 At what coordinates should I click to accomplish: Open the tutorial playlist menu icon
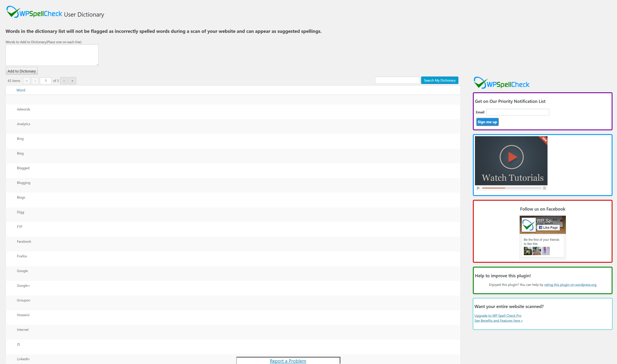[x=544, y=188]
